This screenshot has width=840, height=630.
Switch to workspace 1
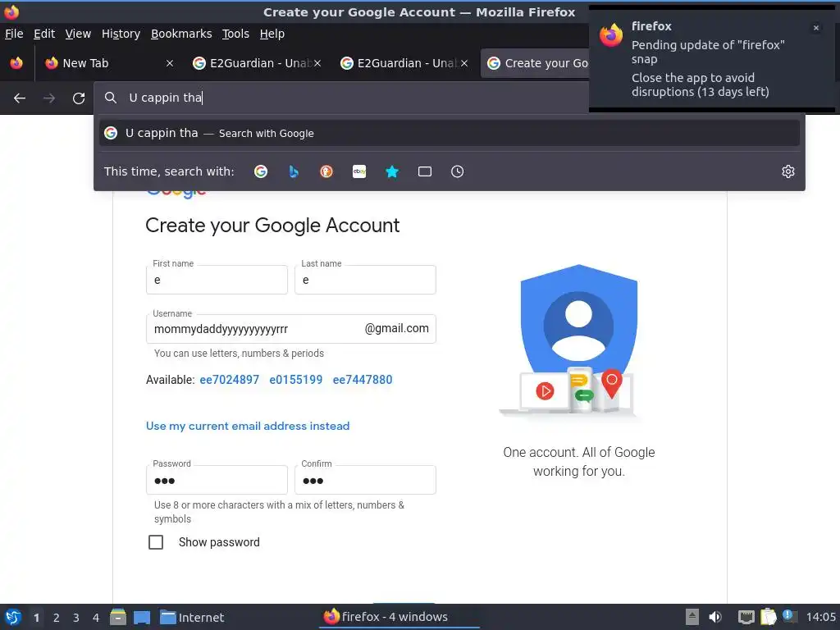(x=36, y=618)
